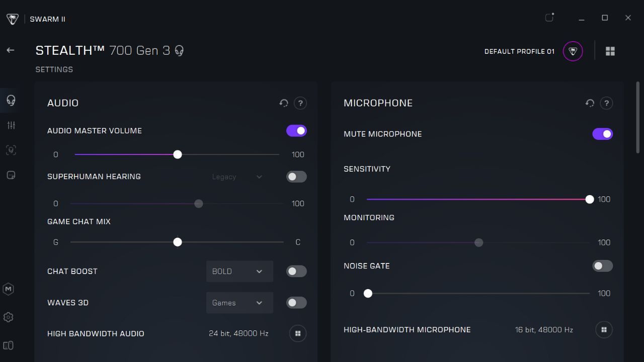Turn off Mute Microphone toggle

coord(602,134)
